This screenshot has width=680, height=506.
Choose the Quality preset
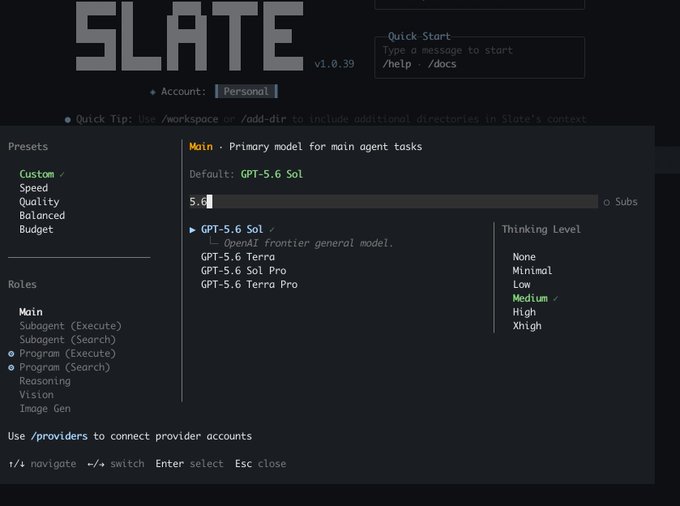click(x=39, y=202)
